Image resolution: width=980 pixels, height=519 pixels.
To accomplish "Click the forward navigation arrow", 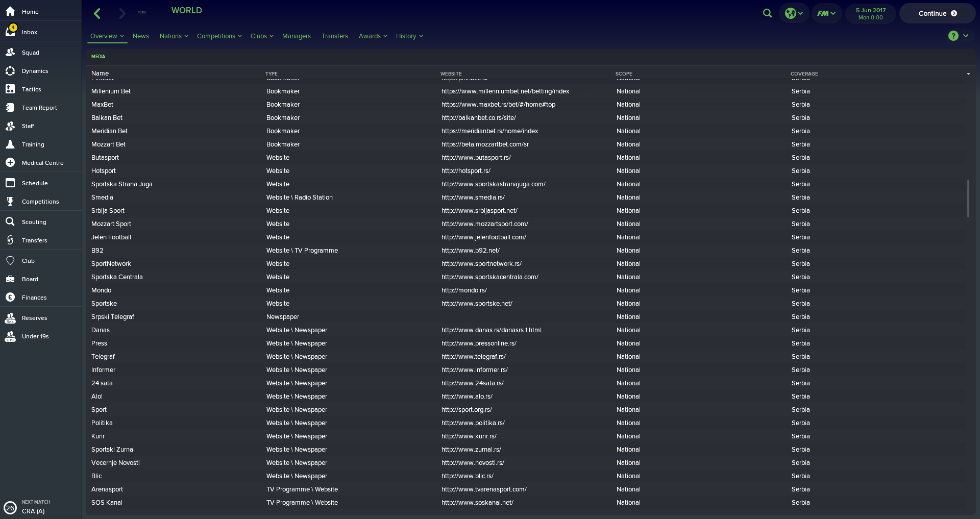I will pyautogui.click(x=122, y=13).
